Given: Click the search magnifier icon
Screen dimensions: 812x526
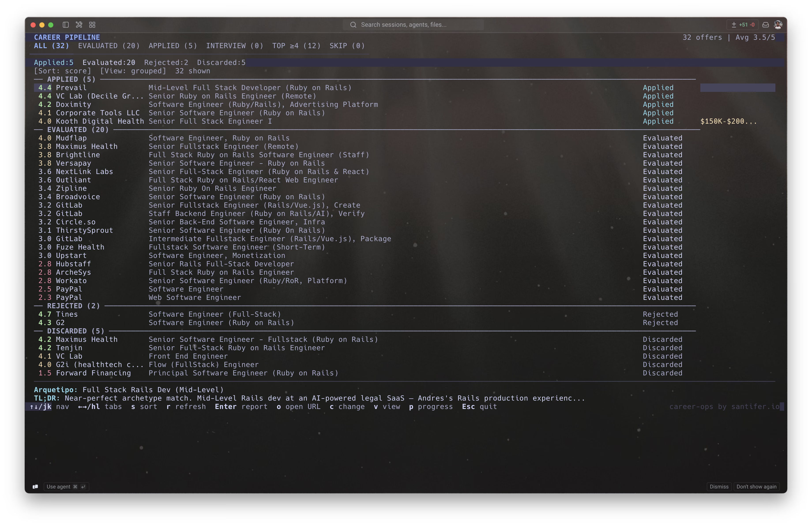Looking at the screenshot, I should pyautogui.click(x=353, y=25).
